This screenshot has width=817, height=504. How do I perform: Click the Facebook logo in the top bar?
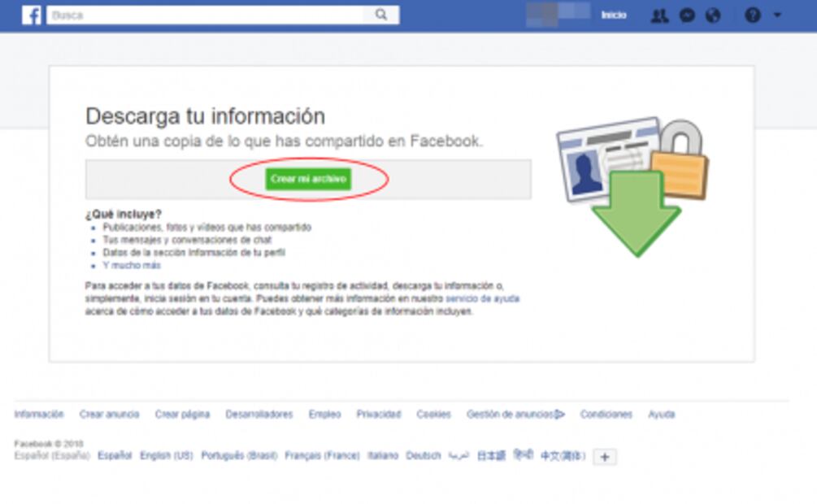32,15
